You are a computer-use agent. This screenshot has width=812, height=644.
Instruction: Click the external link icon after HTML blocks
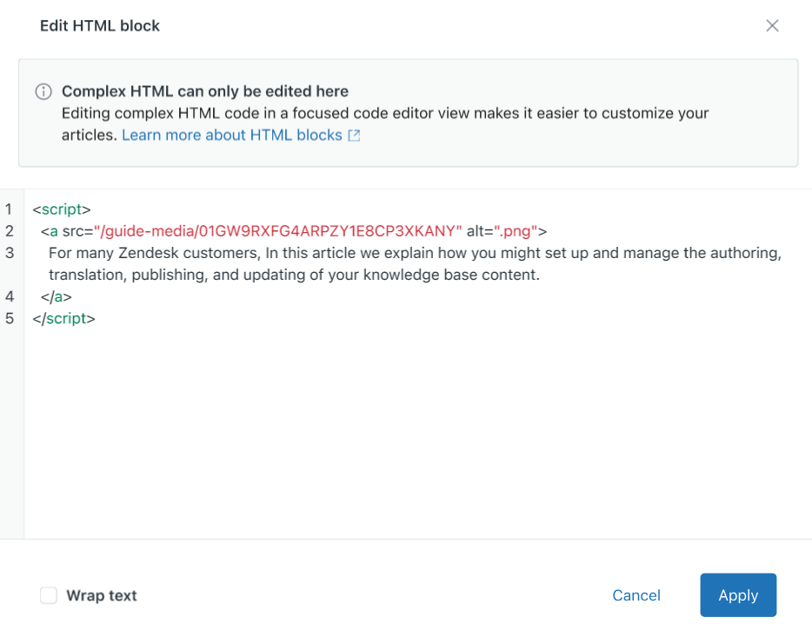[353, 135]
